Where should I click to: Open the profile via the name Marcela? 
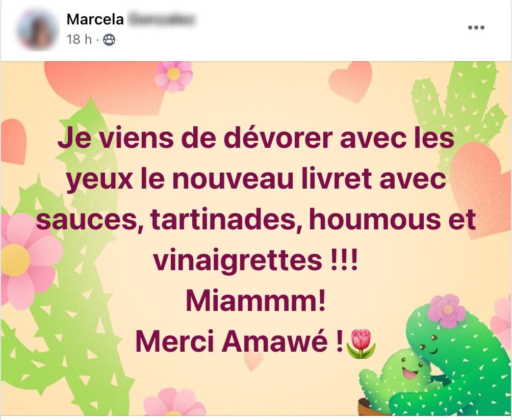(x=95, y=19)
